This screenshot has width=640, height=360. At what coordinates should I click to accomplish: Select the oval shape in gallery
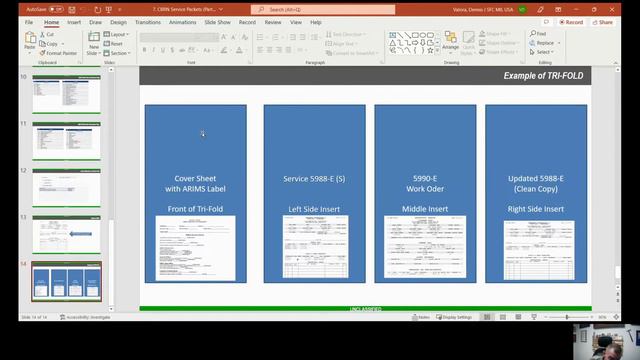pyautogui.click(x=423, y=36)
